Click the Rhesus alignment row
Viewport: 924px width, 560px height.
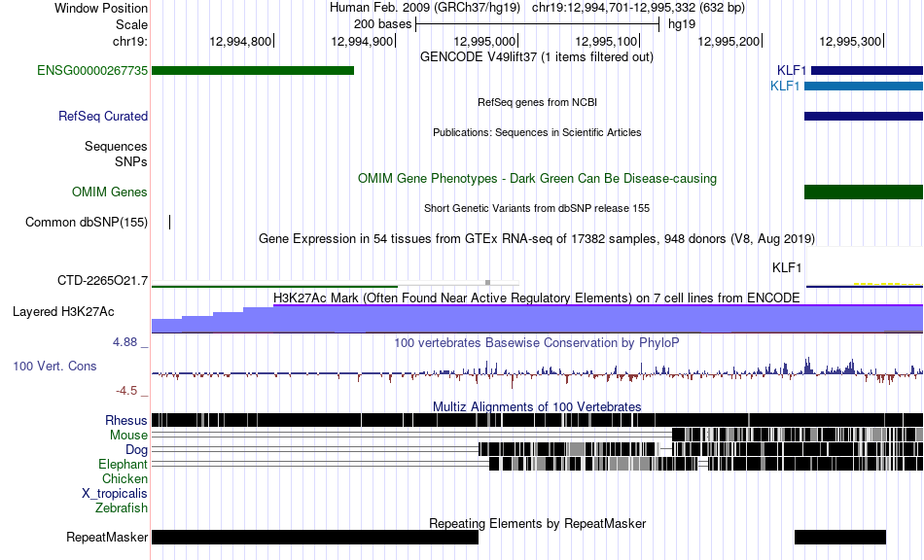click(x=537, y=420)
